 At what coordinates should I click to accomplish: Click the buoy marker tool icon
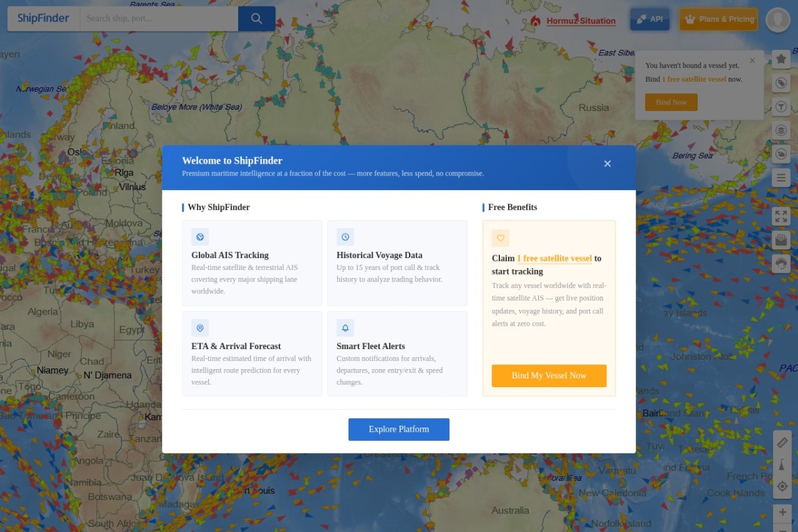pos(782,464)
